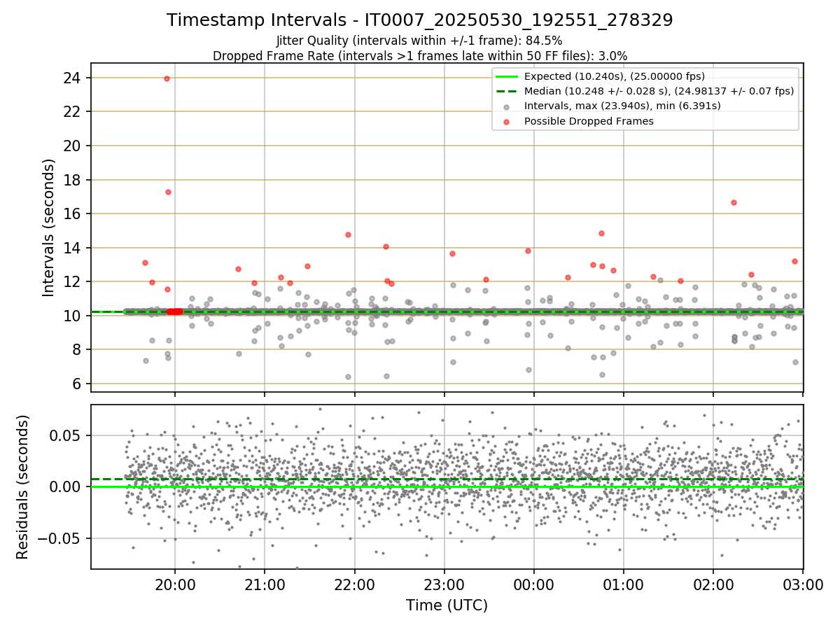The height and width of the screenshot is (630, 840).
Task: Click the '21:00' x-axis tick label
Action: pyautogui.click(x=264, y=585)
